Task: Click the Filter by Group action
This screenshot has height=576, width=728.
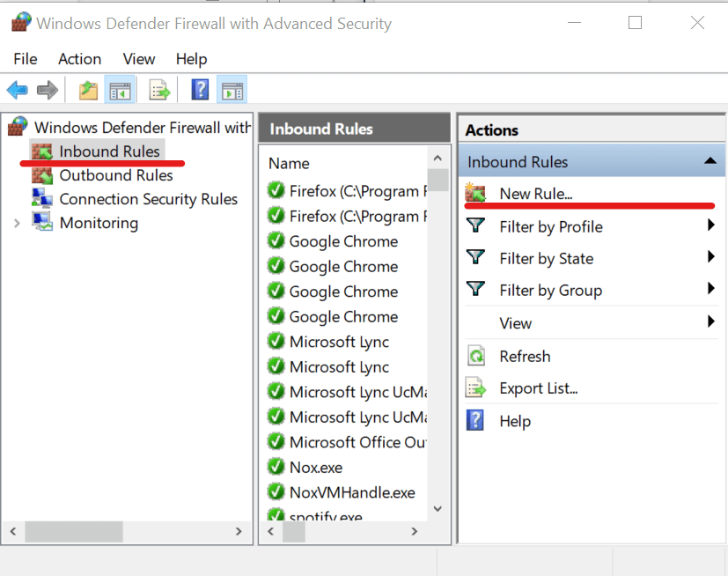Action: pos(550,290)
